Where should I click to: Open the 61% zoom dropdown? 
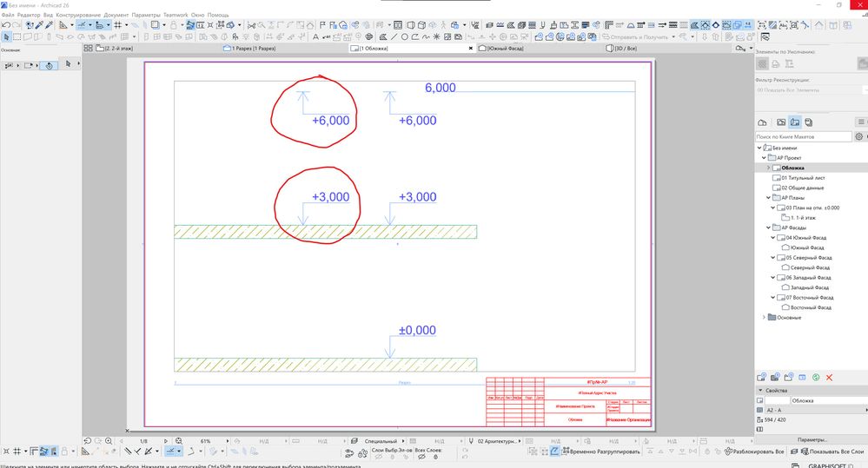coord(228,441)
